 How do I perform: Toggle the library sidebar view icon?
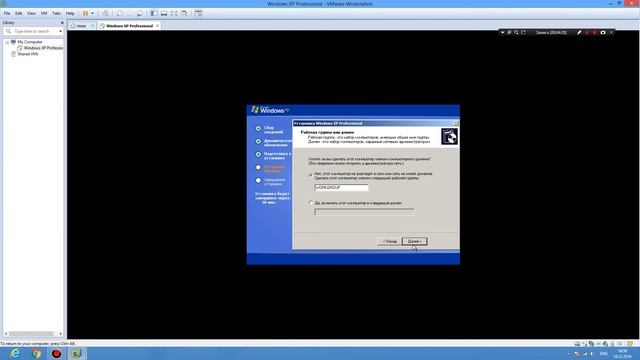[153, 13]
